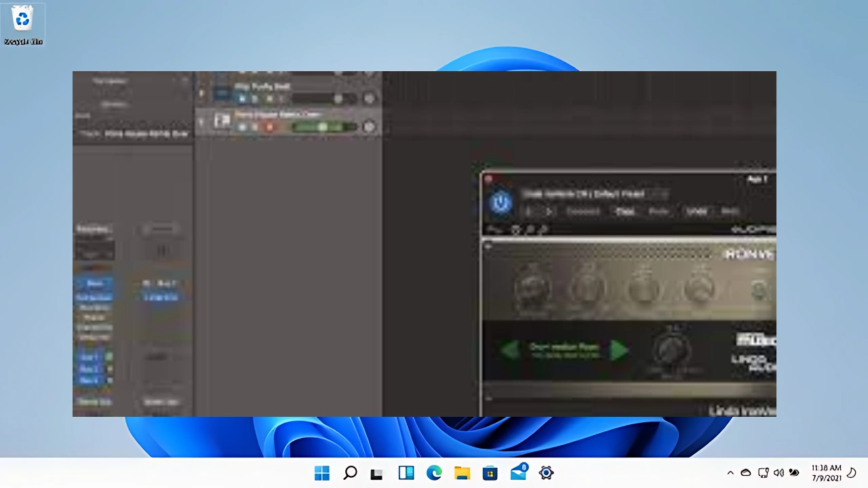Click the pan knob of selected track

tap(369, 127)
